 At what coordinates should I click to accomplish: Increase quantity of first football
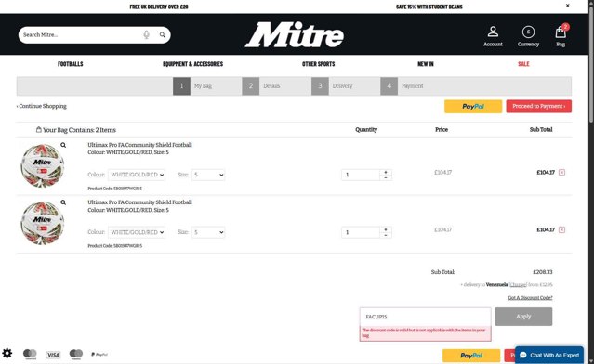(x=386, y=172)
